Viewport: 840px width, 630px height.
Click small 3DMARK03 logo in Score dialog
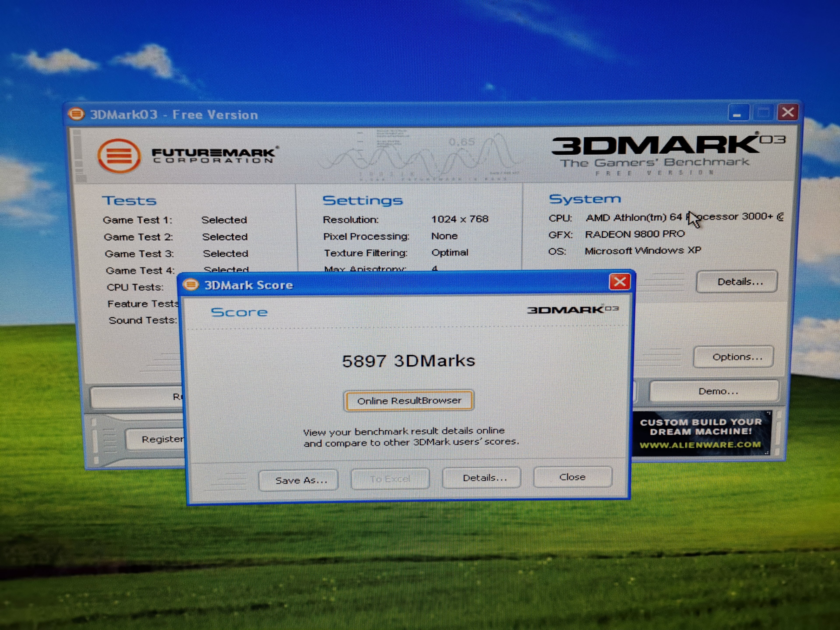point(573,310)
